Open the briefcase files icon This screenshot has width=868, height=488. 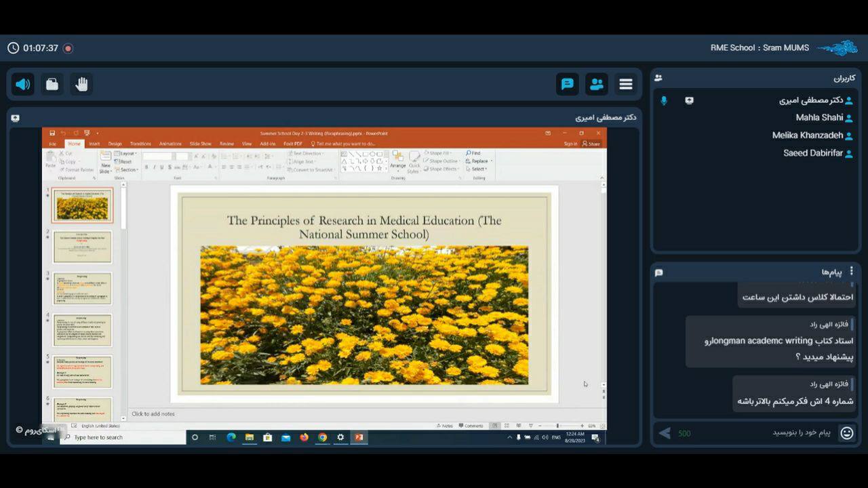[52, 84]
